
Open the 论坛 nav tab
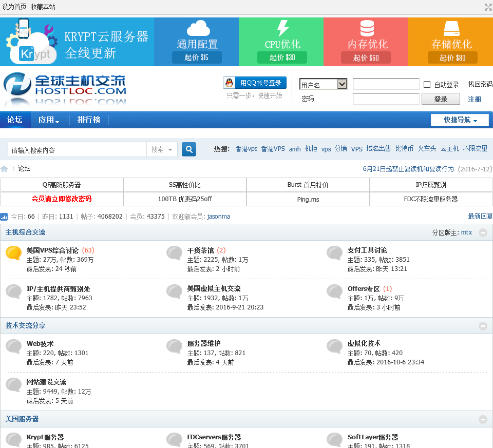(x=15, y=120)
